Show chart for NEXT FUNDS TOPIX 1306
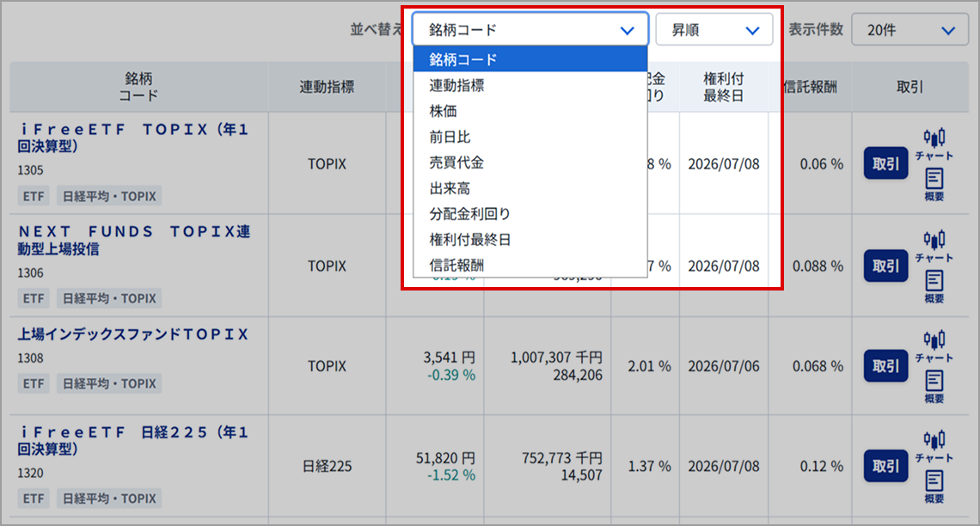Viewport: 980px width, 526px height. [x=934, y=245]
